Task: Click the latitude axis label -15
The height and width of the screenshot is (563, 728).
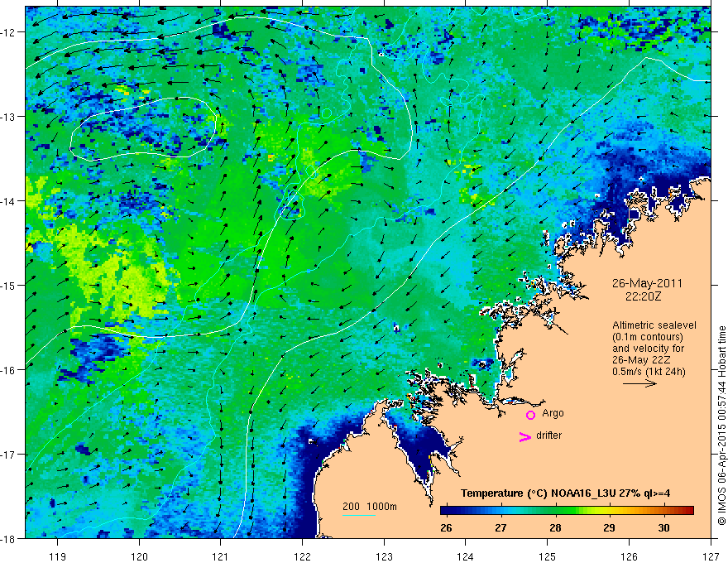Action: click(9, 286)
